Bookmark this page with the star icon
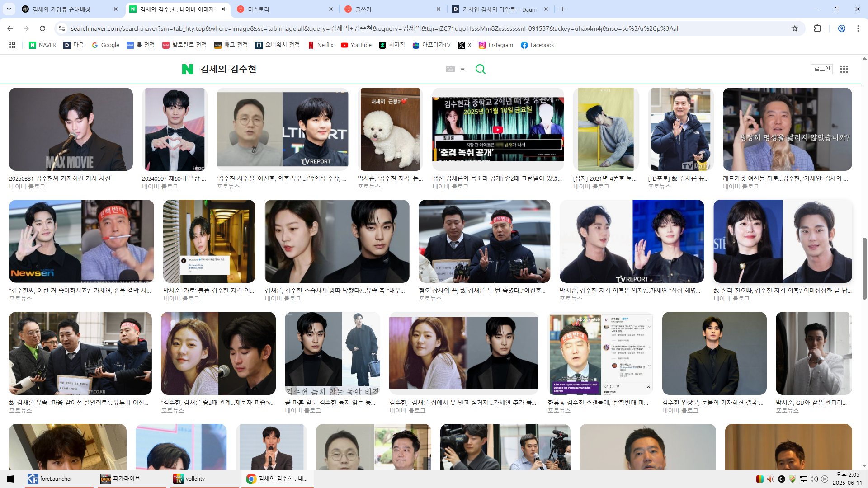 pyautogui.click(x=794, y=28)
